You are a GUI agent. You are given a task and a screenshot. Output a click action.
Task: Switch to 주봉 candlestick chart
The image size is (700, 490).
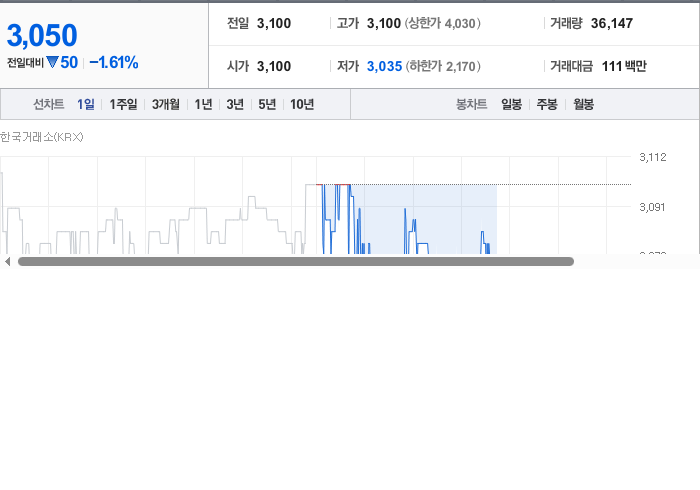[547, 104]
